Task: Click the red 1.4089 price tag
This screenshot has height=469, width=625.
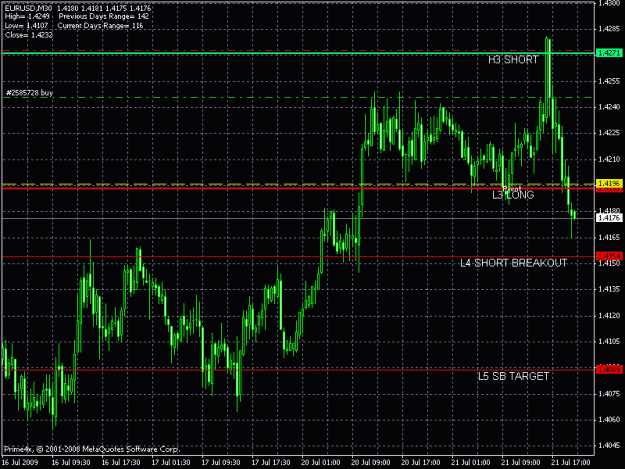Action: click(x=609, y=370)
